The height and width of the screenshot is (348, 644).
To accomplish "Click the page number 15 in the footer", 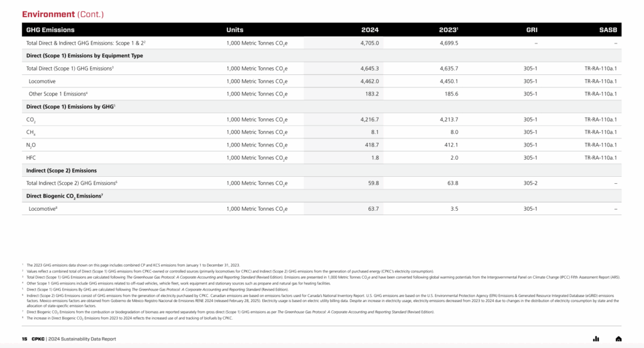I will pos(25,339).
